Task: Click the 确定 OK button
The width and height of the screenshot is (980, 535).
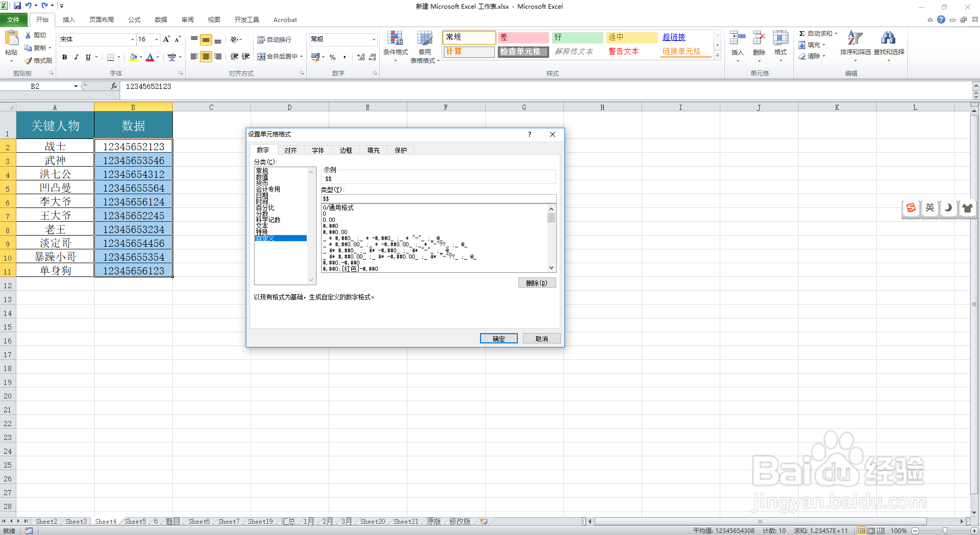Action: 498,338
